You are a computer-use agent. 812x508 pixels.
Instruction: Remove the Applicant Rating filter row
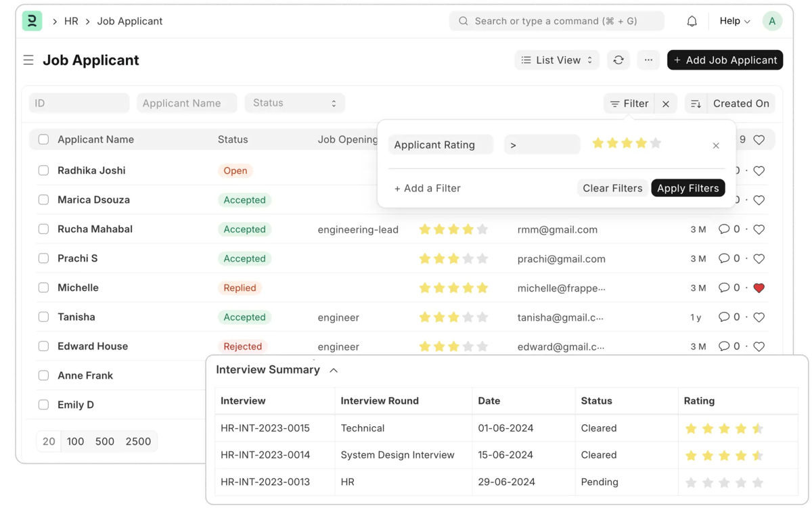point(716,145)
